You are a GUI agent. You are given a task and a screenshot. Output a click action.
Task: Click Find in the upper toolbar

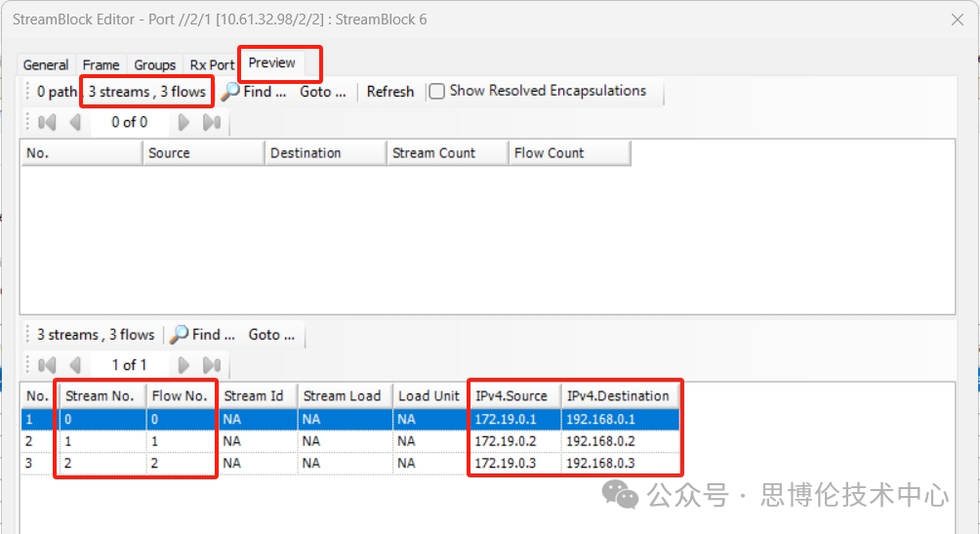255,91
